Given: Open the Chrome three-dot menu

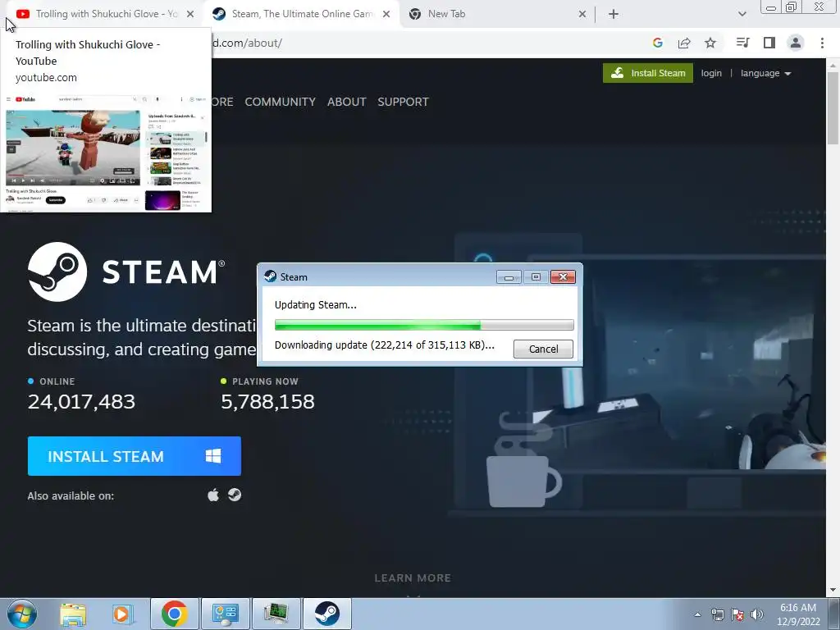Looking at the screenshot, I should (822, 43).
